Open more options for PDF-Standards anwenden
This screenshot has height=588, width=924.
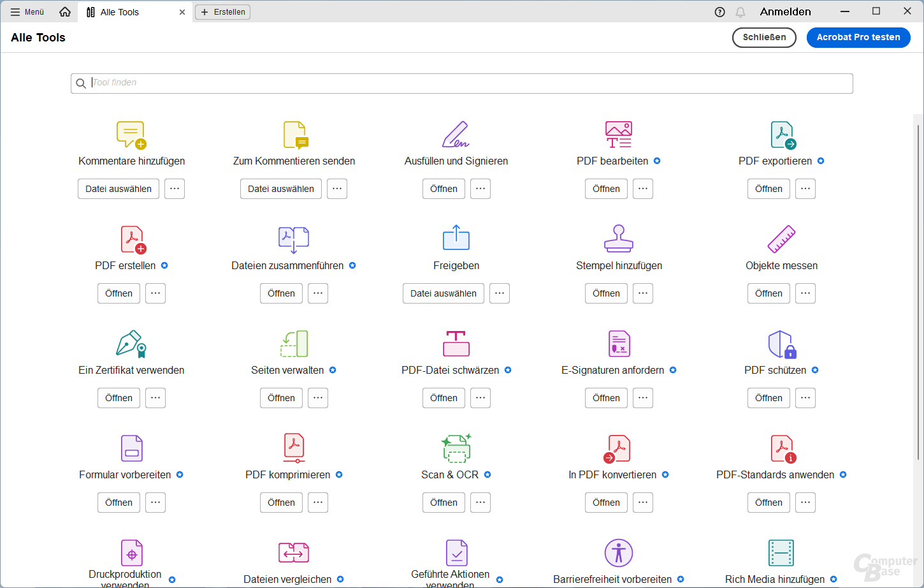tap(805, 503)
